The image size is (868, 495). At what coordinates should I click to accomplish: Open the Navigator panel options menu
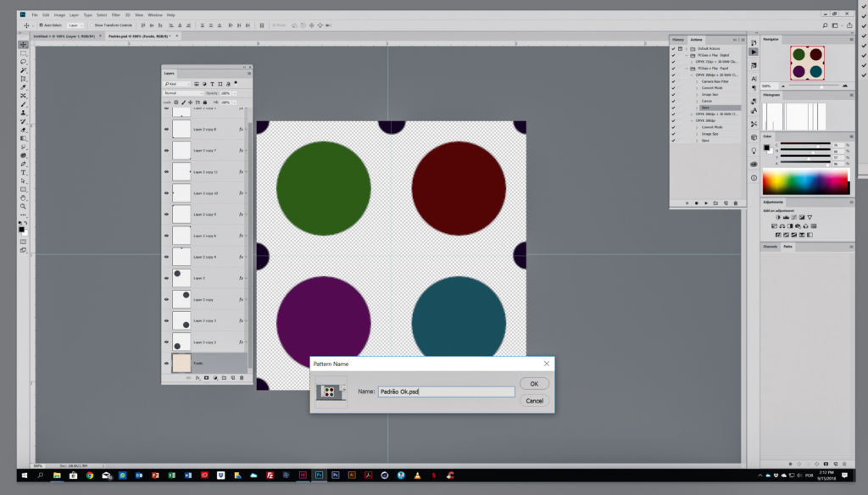(x=851, y=39)
